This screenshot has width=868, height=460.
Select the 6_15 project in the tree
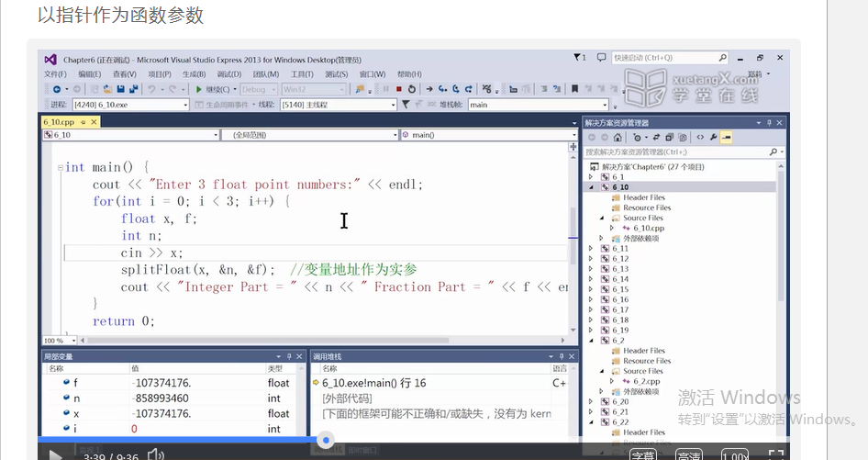[x=620, y=289]
